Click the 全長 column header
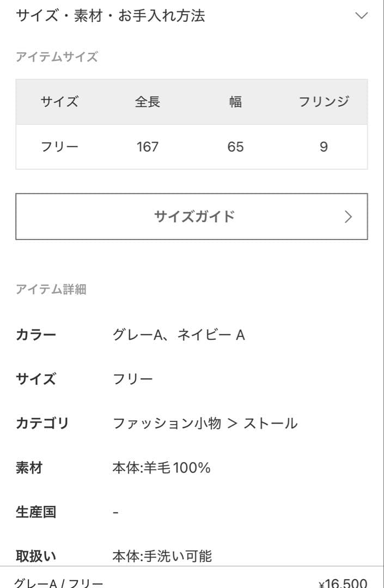The height and width of the screenshot is (588, 384). tap(147, 101)
